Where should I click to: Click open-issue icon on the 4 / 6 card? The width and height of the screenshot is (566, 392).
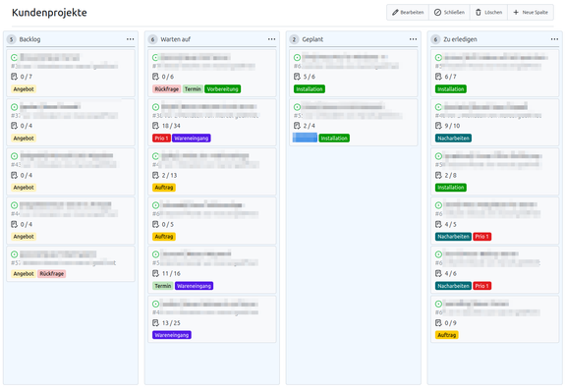pyautogui.click(x=438, y=254)
